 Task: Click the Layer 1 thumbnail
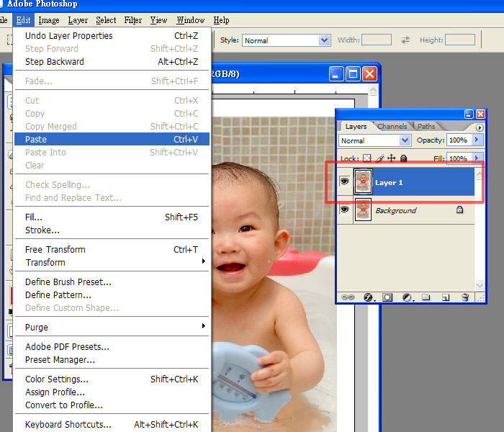pos(363,182)
